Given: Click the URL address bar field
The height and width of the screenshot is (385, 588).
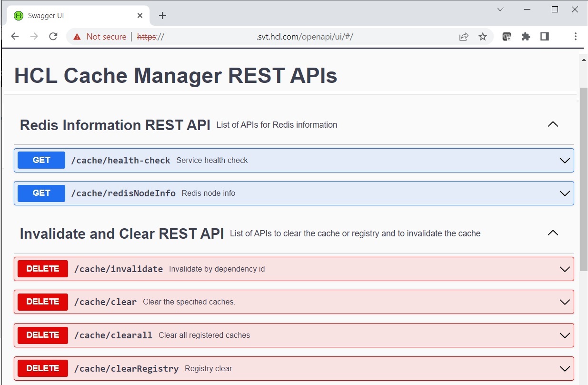Looking at the screenshot, I should 286,37.
